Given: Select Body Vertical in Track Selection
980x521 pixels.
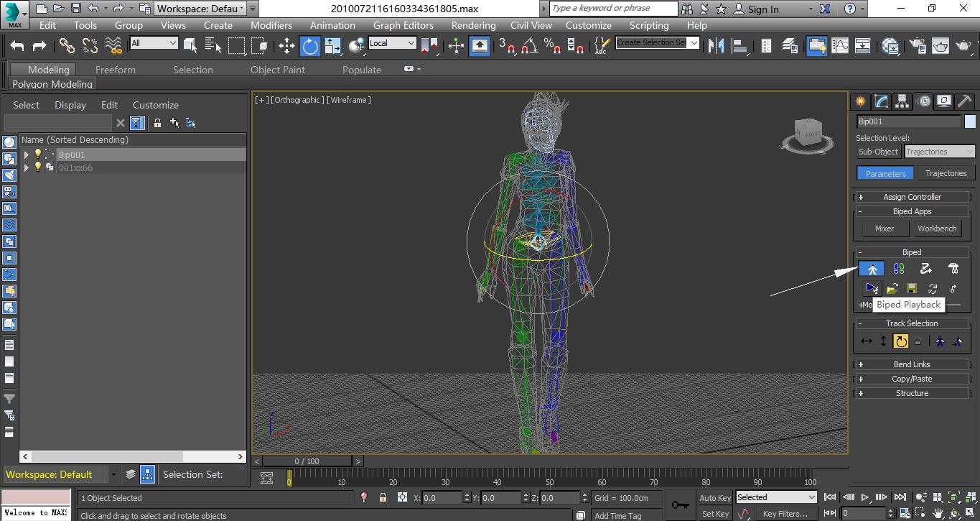Looking at the screenshot, I should click(884, 341).
